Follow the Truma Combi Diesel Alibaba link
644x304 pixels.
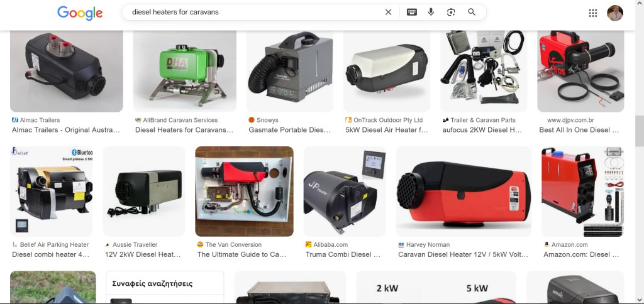click(x=343, y=254)
